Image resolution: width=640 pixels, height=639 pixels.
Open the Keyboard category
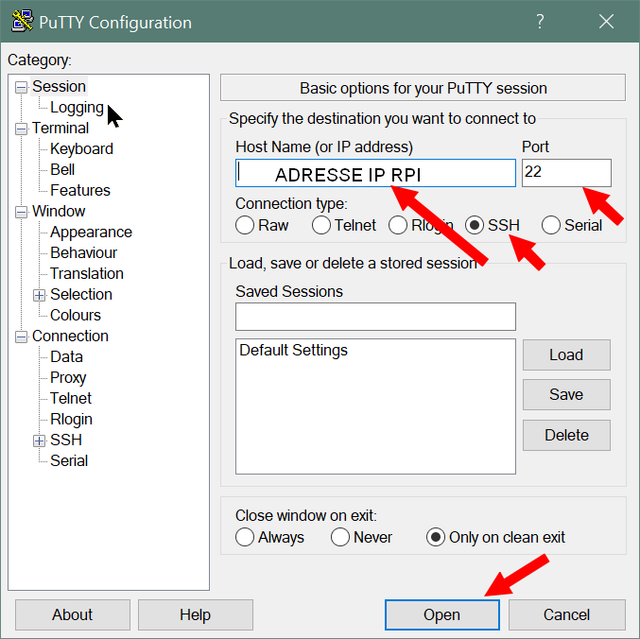click(82, 149)
